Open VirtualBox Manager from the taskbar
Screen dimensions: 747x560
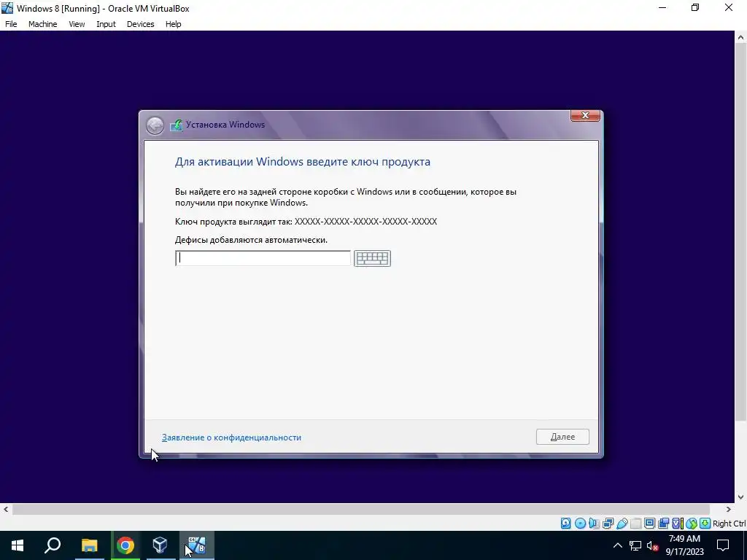[x=160, y=545]
